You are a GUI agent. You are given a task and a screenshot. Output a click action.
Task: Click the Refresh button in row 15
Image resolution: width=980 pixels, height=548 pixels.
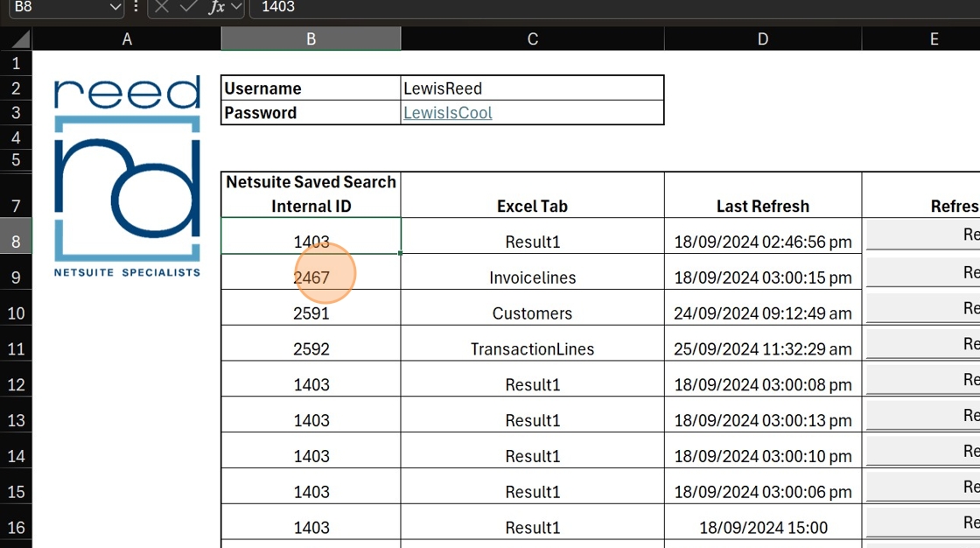click(923, 486)
